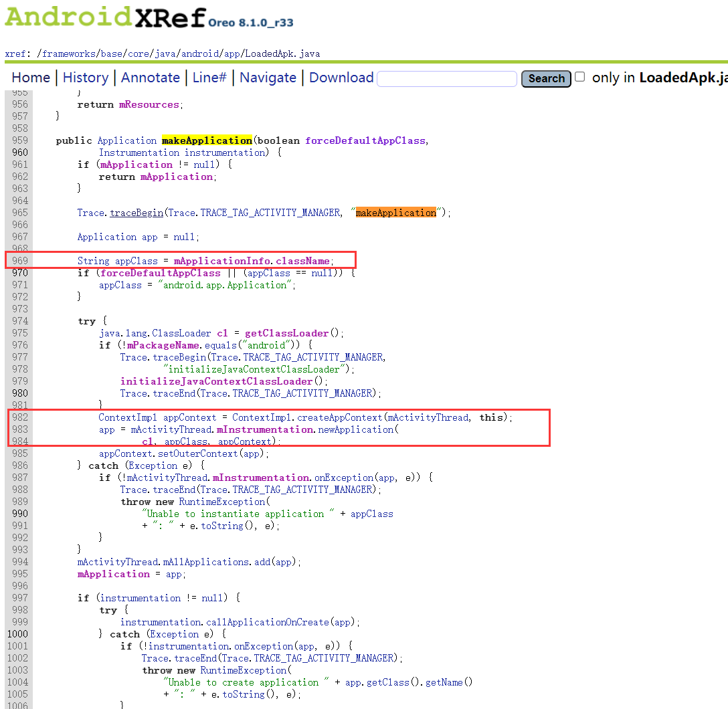
Task: Click the 'xref' breadcrumb root link
Action: pos(15,54)
